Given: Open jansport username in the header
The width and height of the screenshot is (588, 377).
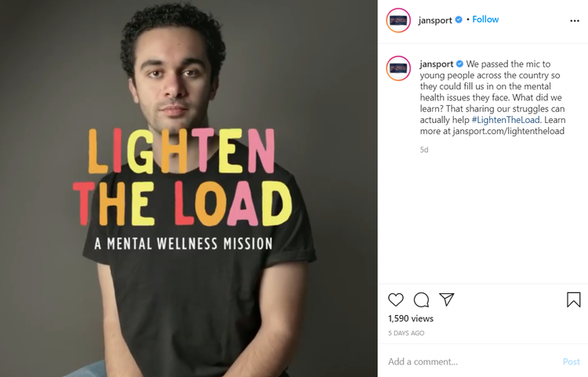Looking at the screenshot, I should pos(435,20).
